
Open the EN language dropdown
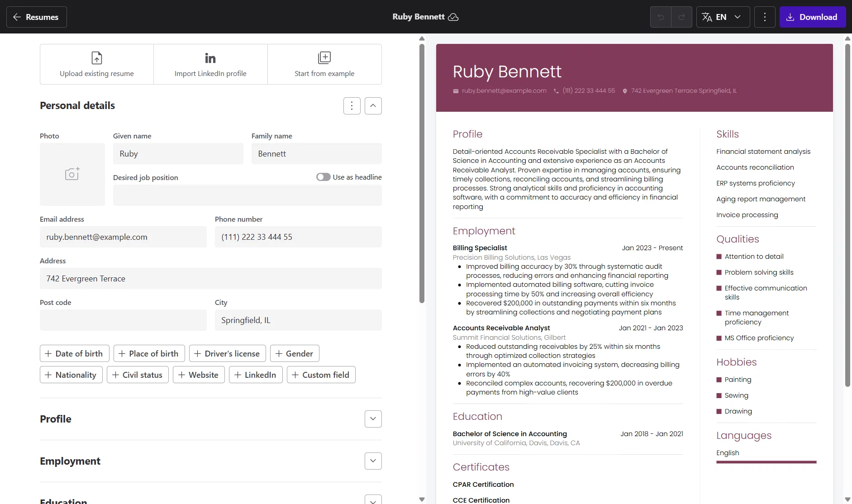tap(723, 17)
